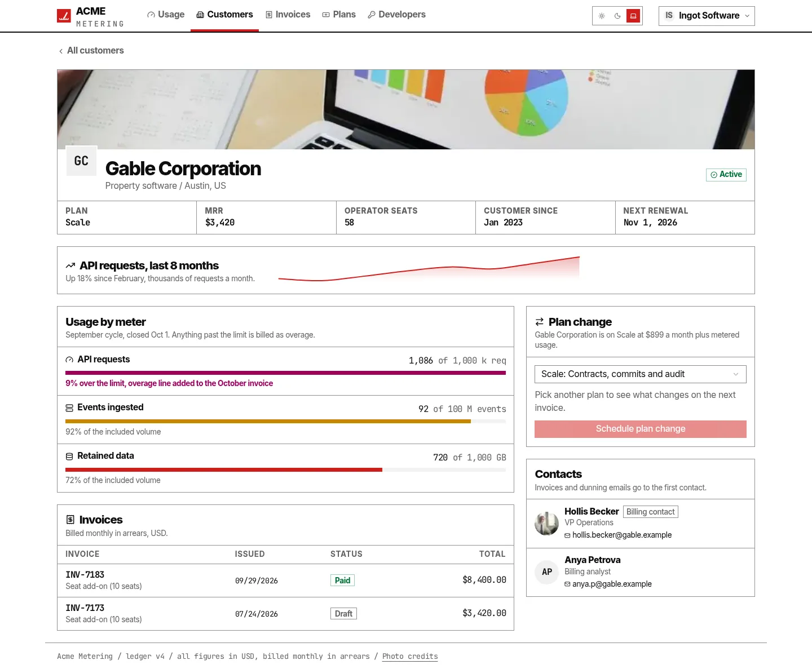Click the API requests trend arrow icon

pyautogui.click(x=70, y=265)
